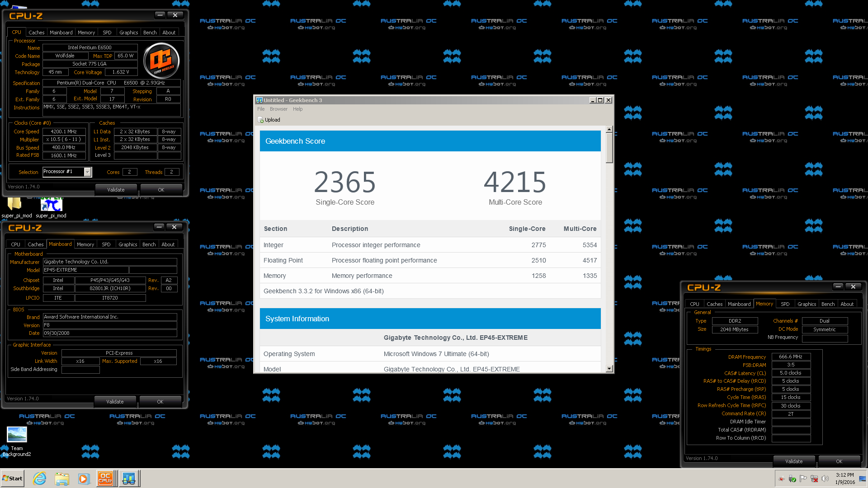Select the super_pi_mod folder desktop icon
The image size is (868, 488).
click(16, 207)
